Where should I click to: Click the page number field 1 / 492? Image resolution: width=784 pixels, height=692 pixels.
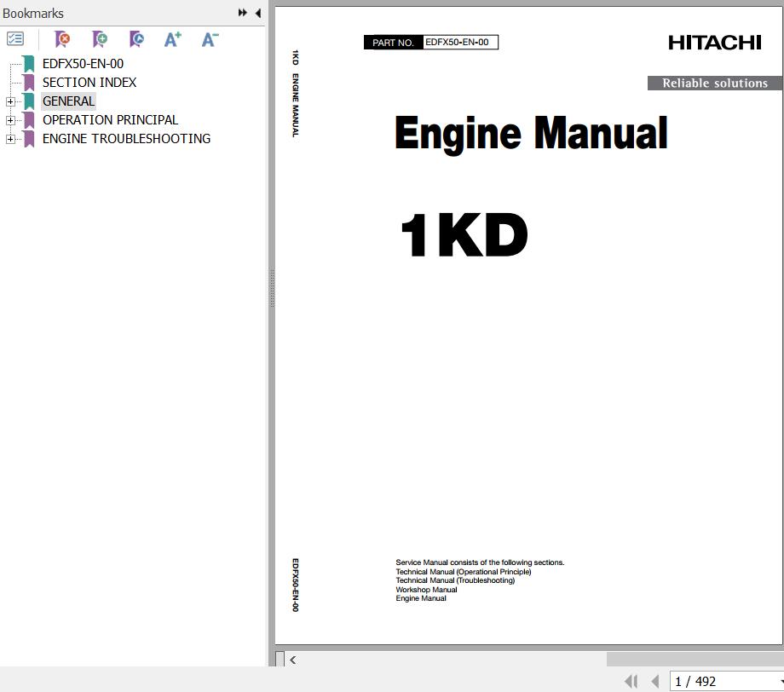point(725,682)
